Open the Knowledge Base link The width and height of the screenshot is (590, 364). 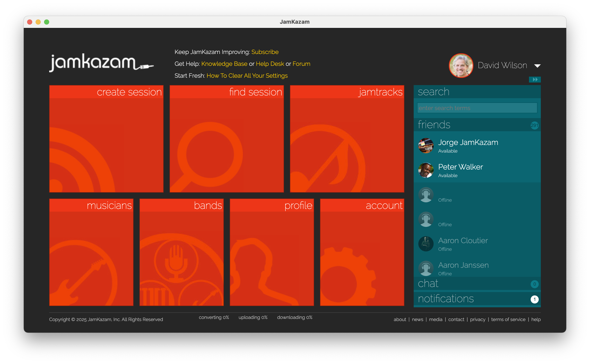point(224,64)
